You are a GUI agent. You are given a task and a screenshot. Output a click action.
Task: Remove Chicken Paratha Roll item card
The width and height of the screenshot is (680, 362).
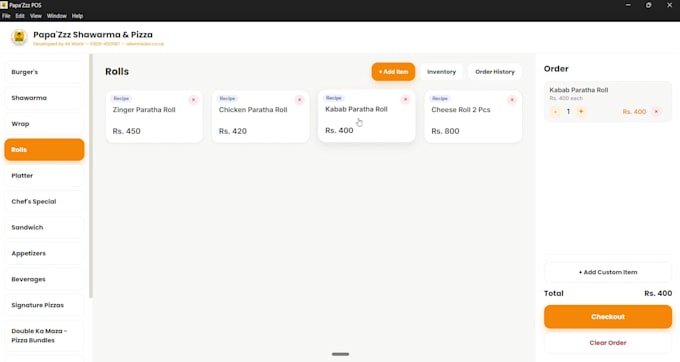299,100
